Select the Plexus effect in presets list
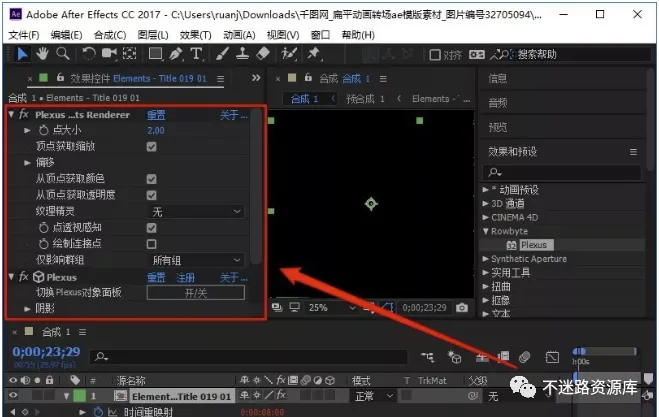The image size is (659, 417). point(534,245)
